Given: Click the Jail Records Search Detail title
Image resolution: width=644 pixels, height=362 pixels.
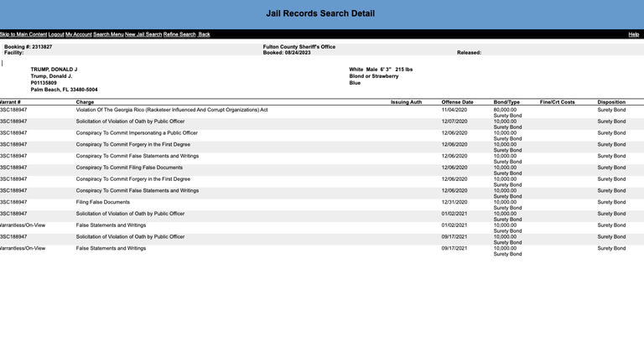Looking at the screenshot, I should [320, 13].
